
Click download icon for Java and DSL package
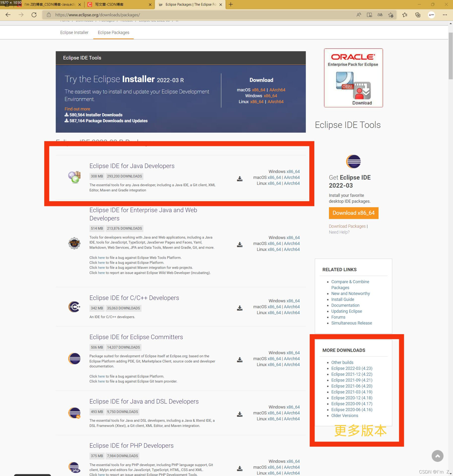[240, 414]
